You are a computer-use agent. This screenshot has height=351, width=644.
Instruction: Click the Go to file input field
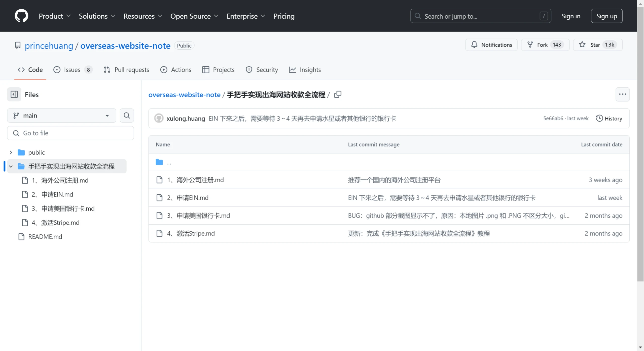[x=70, y=133]
